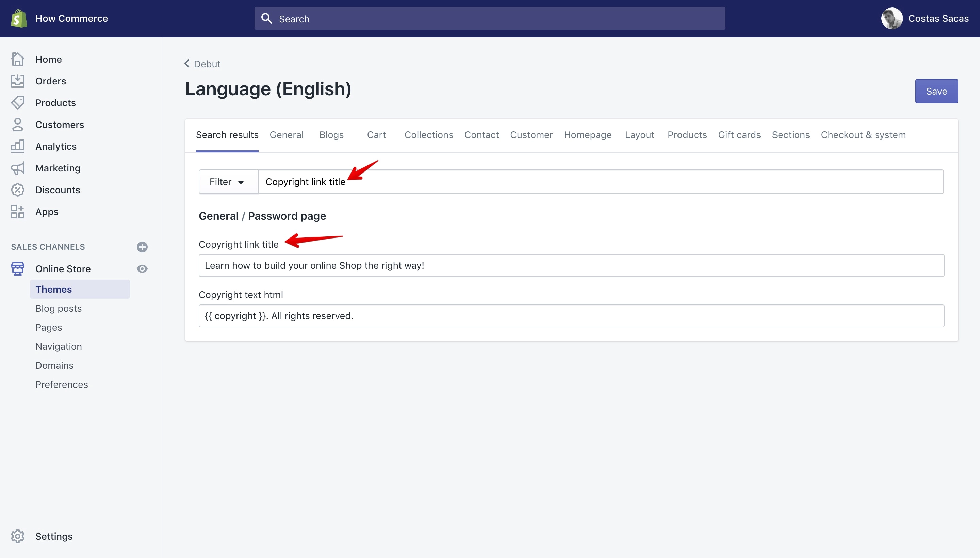Open Navigation under Online Store
The height and width of the screenshot is (558, 980).
[58, 346]
